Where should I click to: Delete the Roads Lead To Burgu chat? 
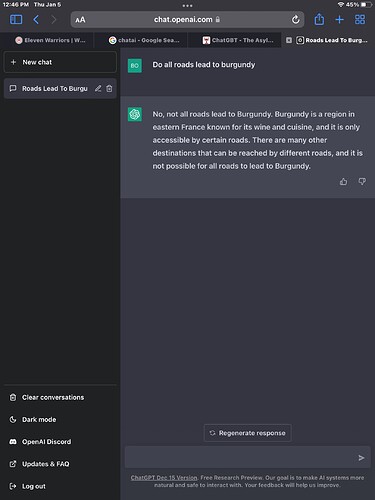(109, 89)
